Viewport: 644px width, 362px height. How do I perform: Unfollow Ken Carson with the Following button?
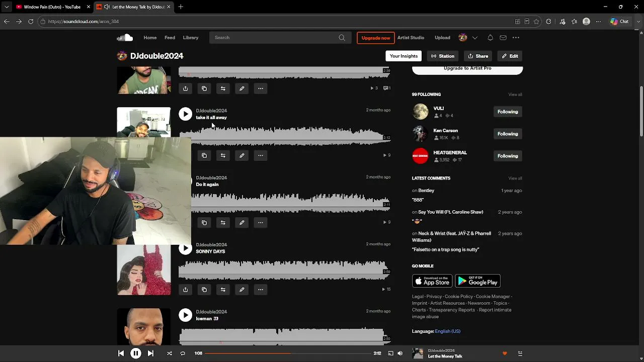(508, 134)
